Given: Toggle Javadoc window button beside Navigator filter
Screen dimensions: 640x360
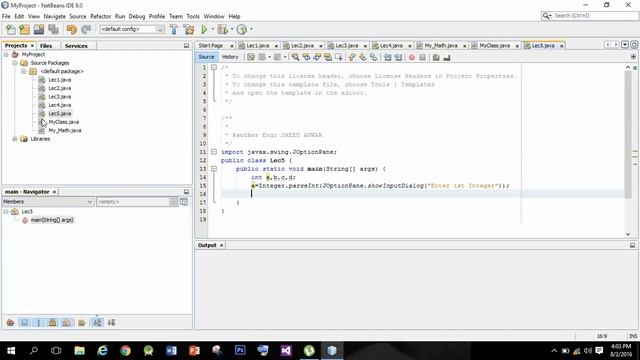Looking at the screenshot, I should pos(184,202).
